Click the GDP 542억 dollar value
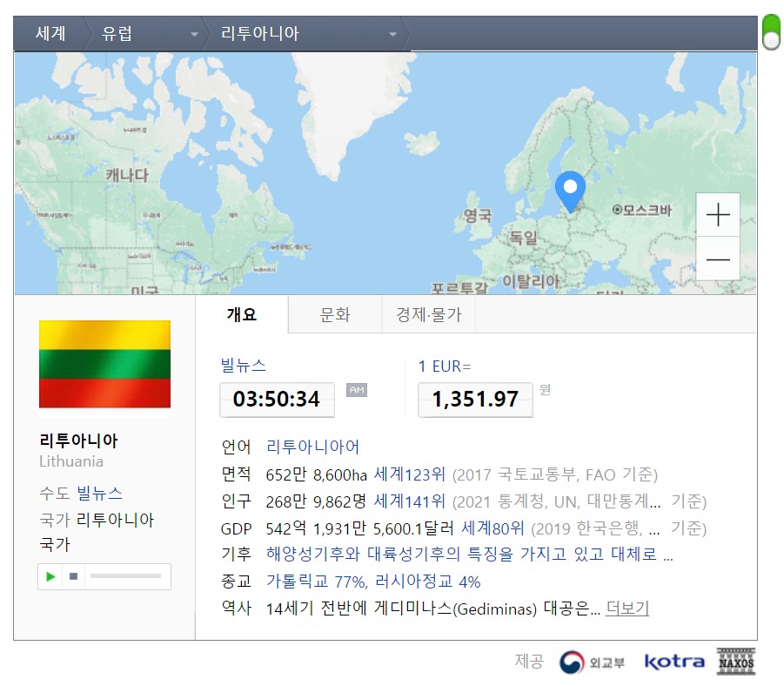 [360, 528]
